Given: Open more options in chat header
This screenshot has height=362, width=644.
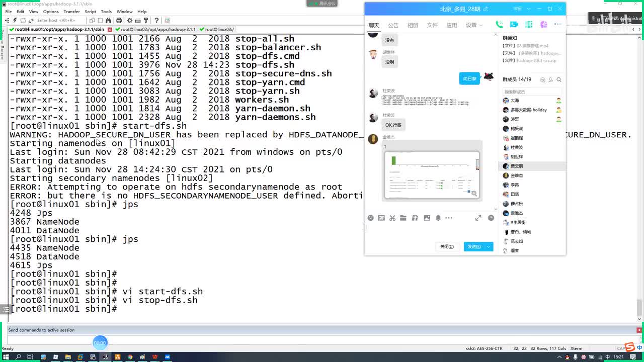Looking at the screenshot, I should 557,24.
